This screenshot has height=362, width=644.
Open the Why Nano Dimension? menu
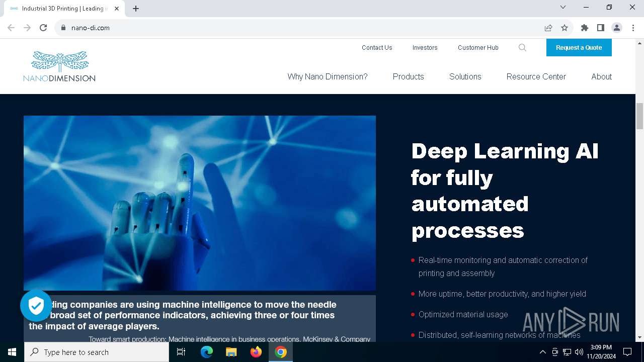(328, 76)
